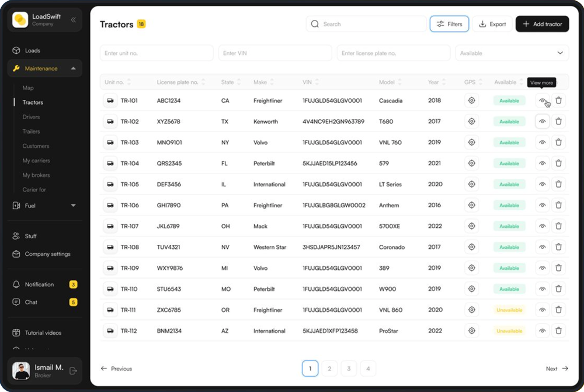Viewport: 584px width, 392px height.
Task: Click the LoadSwift company logo
Action: click(x=20, y=20)
